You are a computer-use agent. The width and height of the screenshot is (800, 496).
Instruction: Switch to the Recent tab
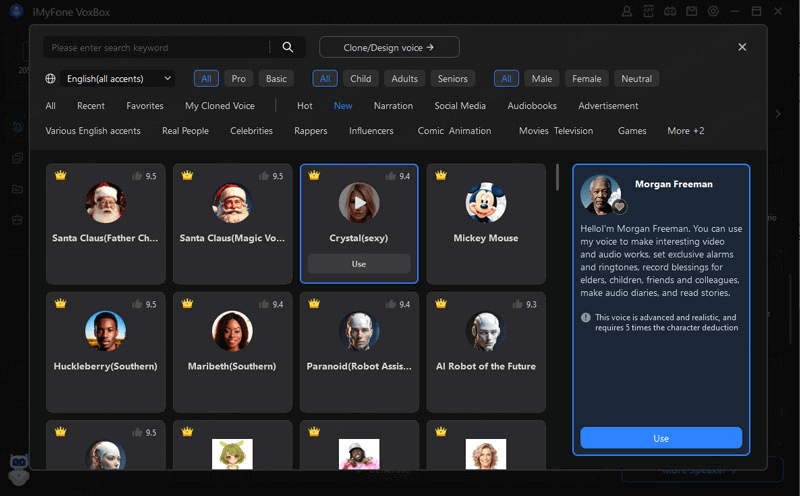[x=91, y=106]
